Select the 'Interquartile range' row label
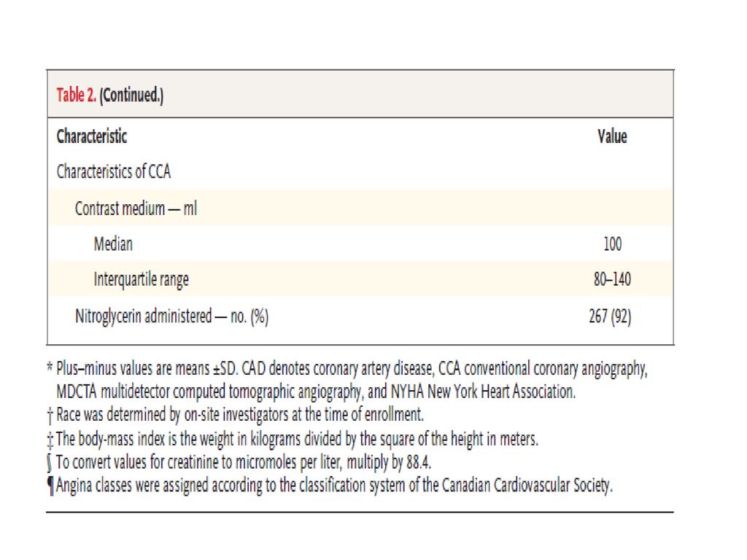This screenshot has height=560, width=747. pyautogui.click(x=141, y=279)
